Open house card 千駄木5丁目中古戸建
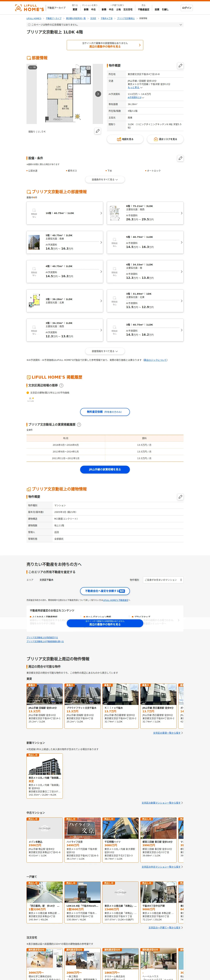210x980 pixels. coord(158,902)
